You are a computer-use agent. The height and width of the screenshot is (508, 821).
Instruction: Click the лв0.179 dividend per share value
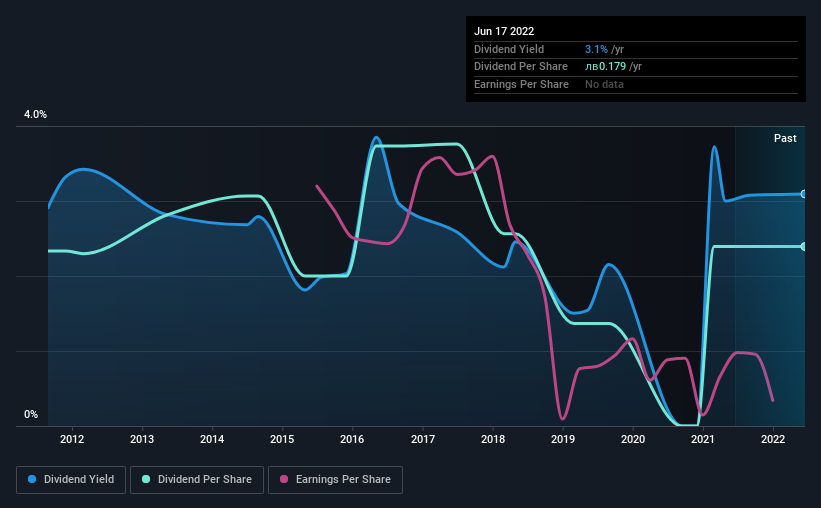(605, 67)
